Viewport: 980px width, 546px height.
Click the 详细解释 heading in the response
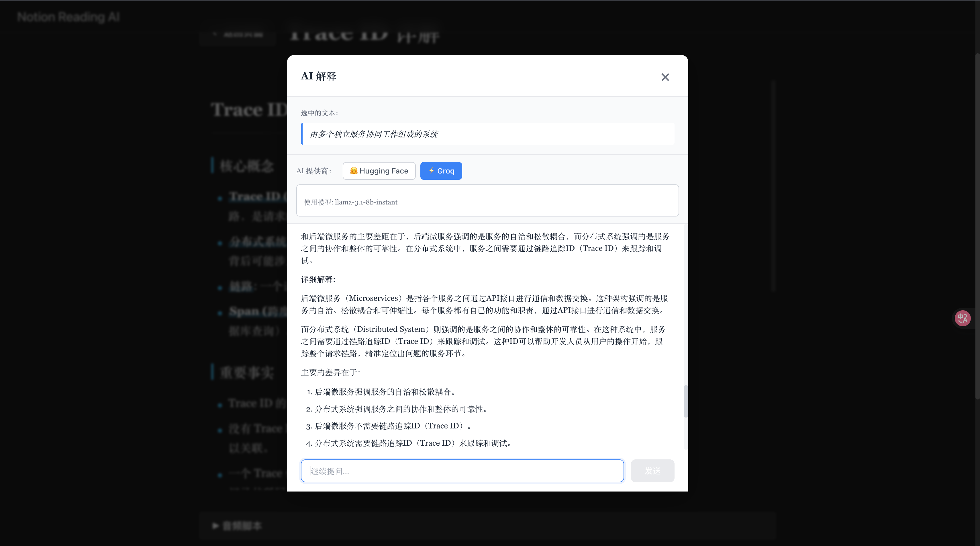318,280
